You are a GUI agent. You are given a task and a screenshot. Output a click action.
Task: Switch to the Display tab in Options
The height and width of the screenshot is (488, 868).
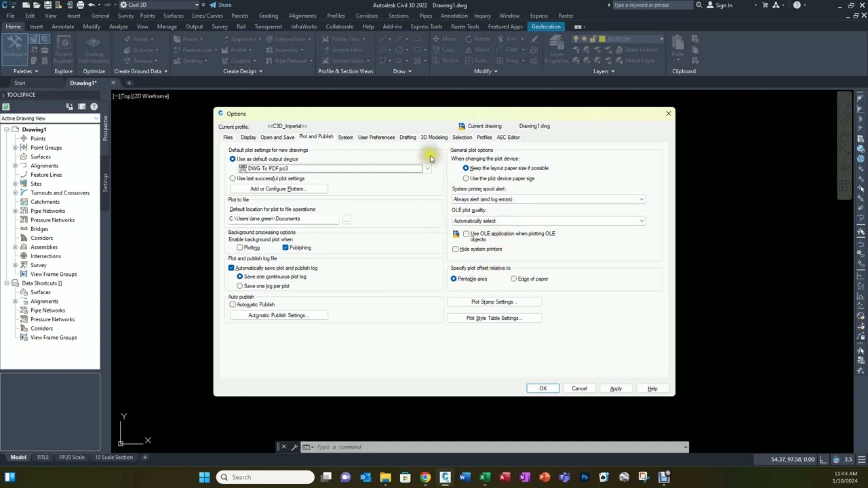[x=248, y=138]
